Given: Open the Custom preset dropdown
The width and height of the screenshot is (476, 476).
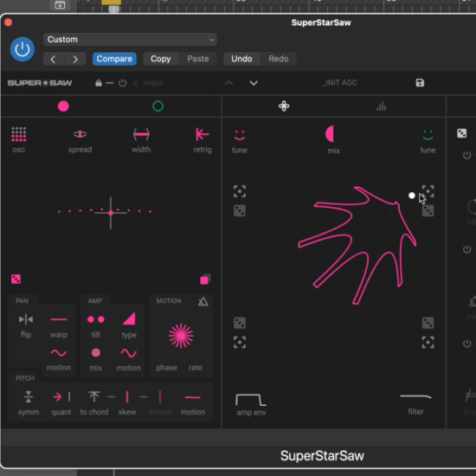Looking at the screenshot, I should (x=130, y=40).
